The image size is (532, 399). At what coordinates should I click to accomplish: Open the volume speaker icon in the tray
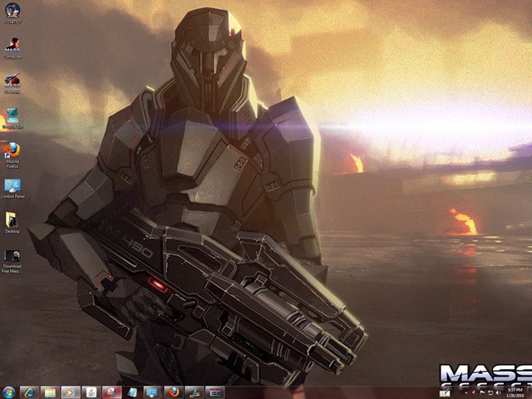tap(498, 393)
